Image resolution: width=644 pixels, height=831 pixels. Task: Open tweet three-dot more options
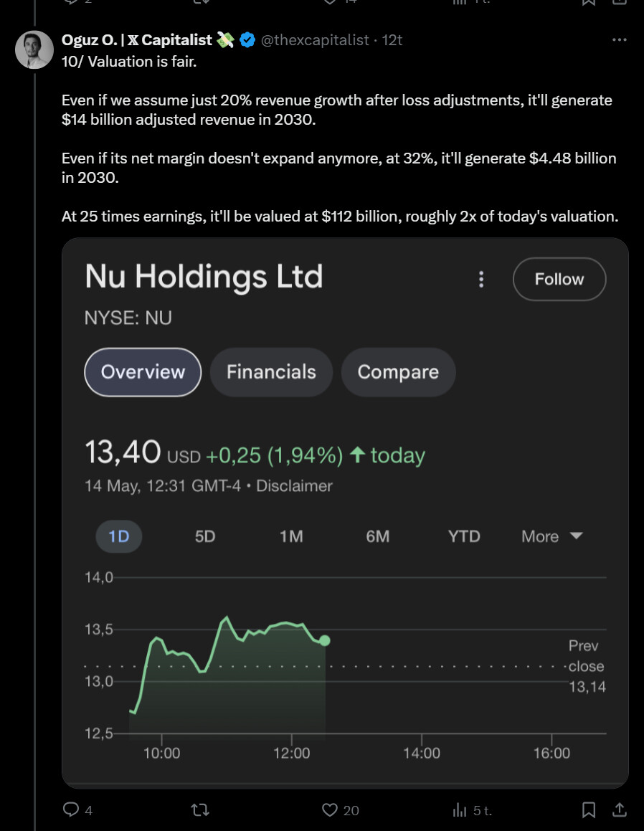point(619,40)
